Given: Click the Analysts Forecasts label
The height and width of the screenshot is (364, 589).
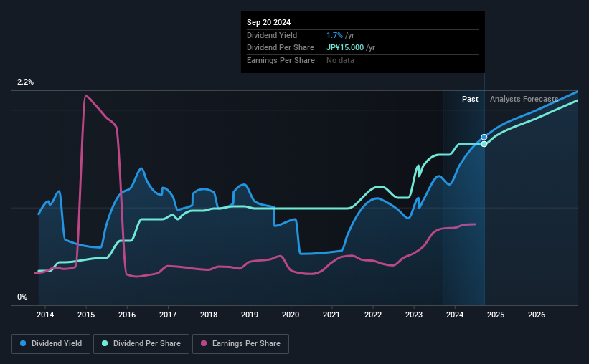Looking at the screenshot, I should point(524,99).
